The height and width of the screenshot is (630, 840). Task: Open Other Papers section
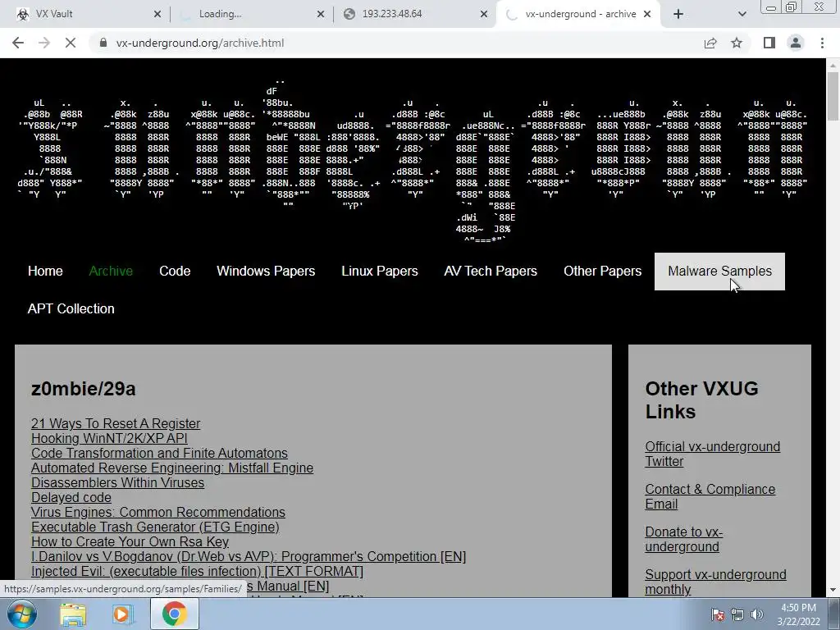tap(602, 271)
